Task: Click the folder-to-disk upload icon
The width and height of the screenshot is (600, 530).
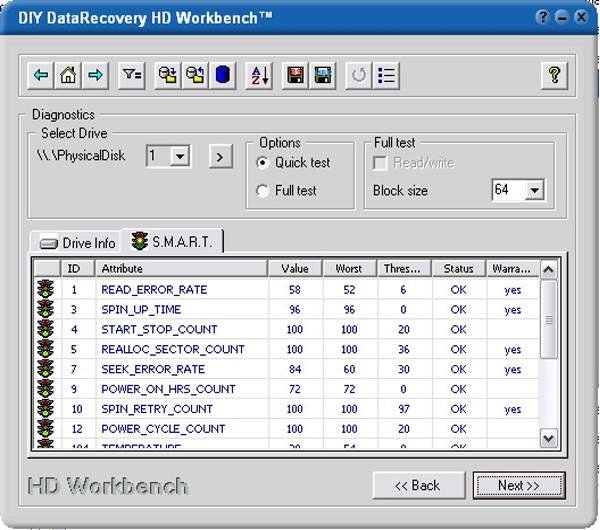Action: (195, 75)
